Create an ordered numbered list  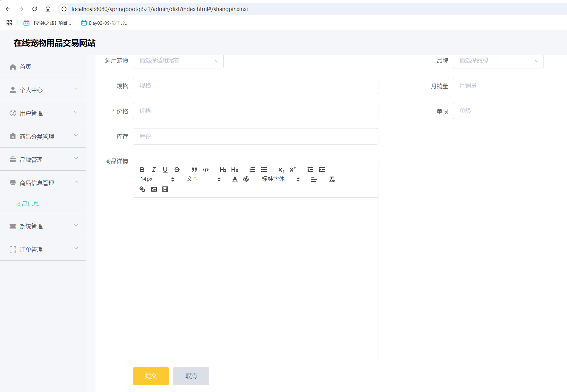[x=252, y=170]
